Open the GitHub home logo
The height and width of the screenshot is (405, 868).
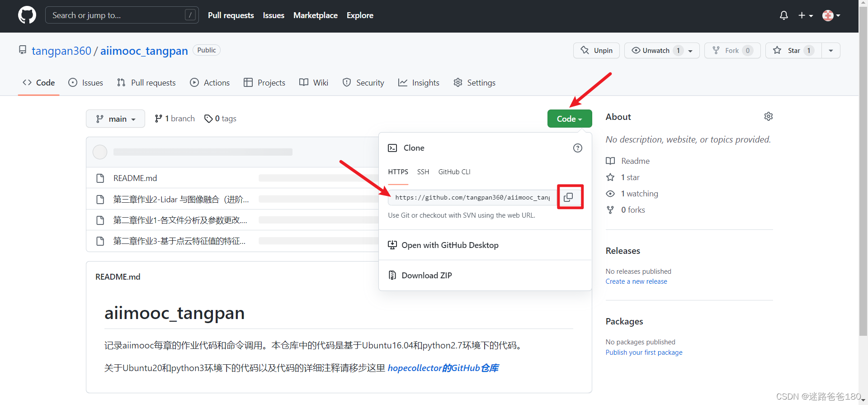pyautogui.click(x=27, y=15)
